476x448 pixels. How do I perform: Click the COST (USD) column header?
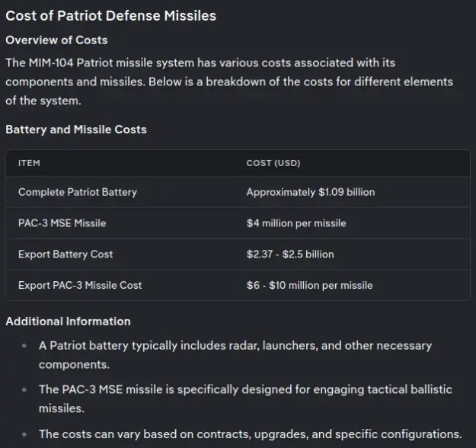(273, 163)
